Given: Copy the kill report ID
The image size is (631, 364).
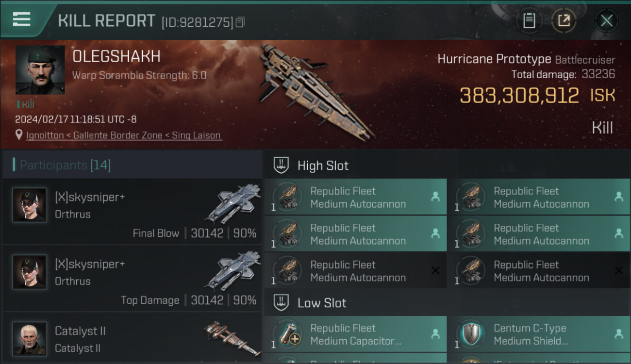Looking at the screenshot, I should coord(240,22).
